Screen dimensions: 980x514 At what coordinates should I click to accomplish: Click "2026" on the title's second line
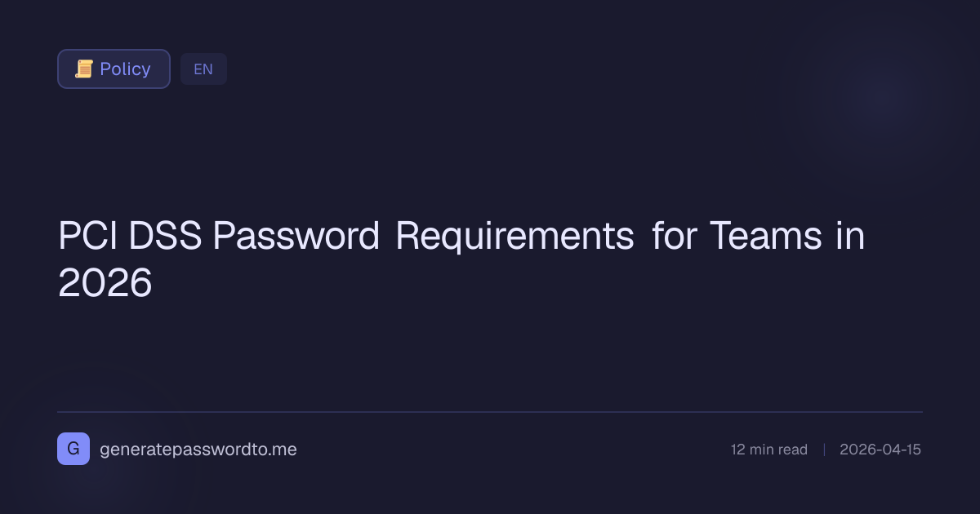[x=105, y=283]
